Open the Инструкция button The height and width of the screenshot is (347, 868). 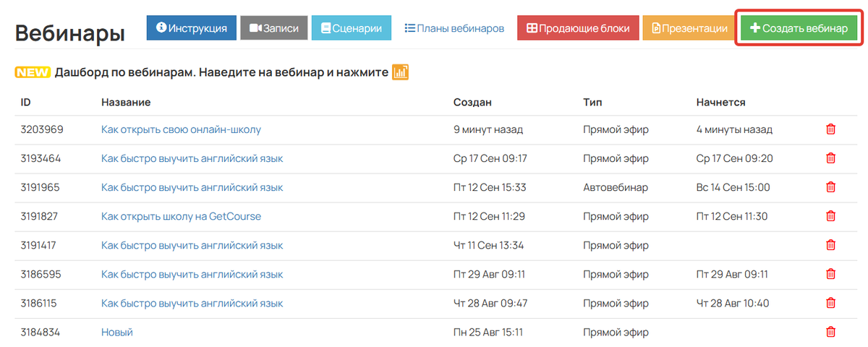click(191, 28)
